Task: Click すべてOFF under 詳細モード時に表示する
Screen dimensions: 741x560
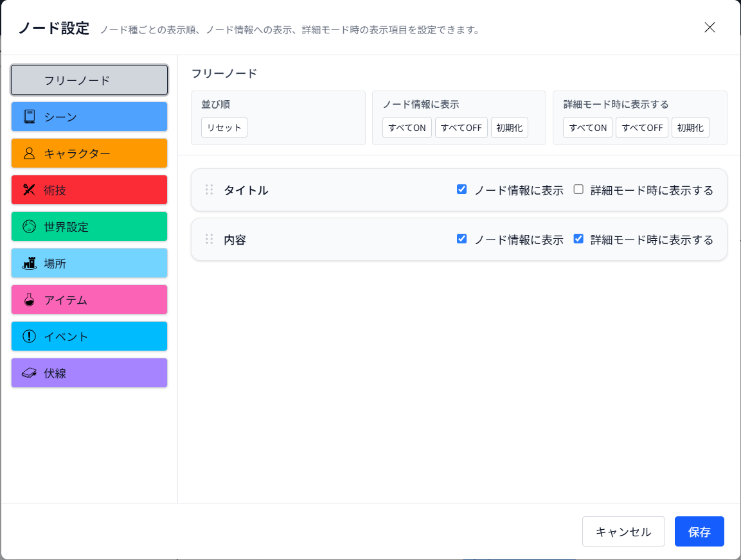Action: pos(642,128)
